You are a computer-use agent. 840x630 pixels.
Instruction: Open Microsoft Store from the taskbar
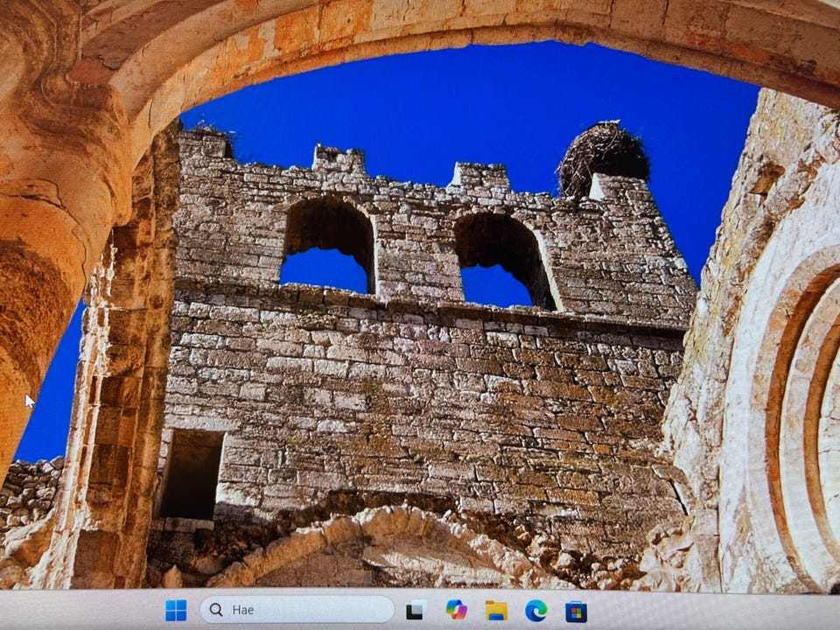(x=576, y=612)
